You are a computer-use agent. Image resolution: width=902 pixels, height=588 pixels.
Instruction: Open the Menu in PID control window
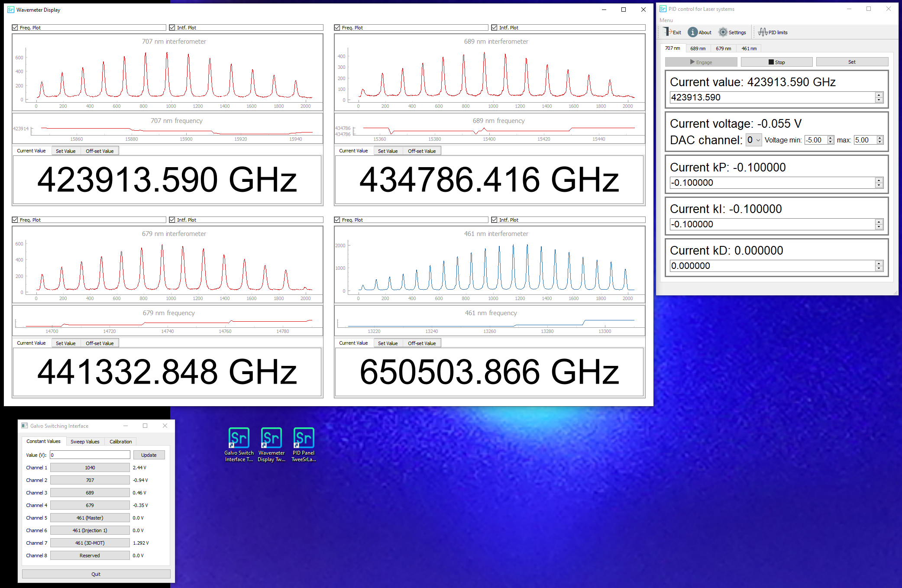666,20
